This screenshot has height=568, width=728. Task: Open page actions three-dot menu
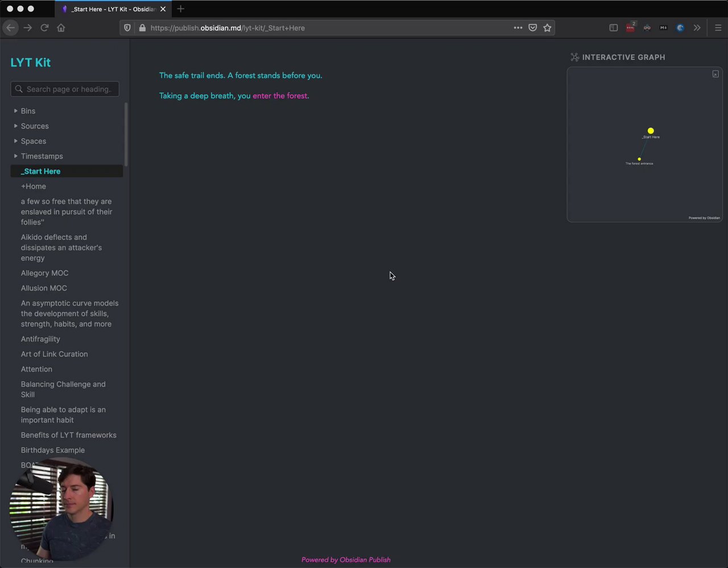tap(518, 28)
